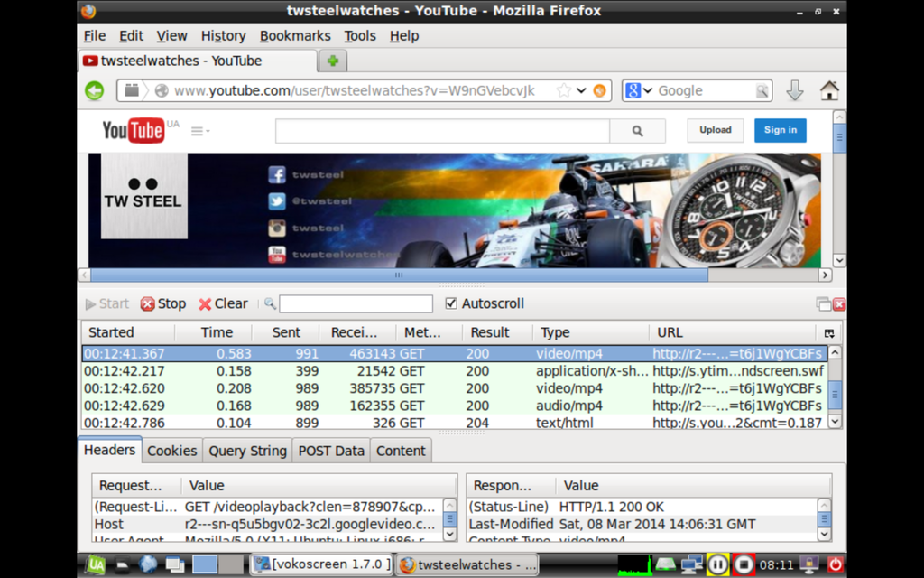This screenshot has width=924, height=578.
Task: Open the Bookmarks menu
Action: pos(295,36)
